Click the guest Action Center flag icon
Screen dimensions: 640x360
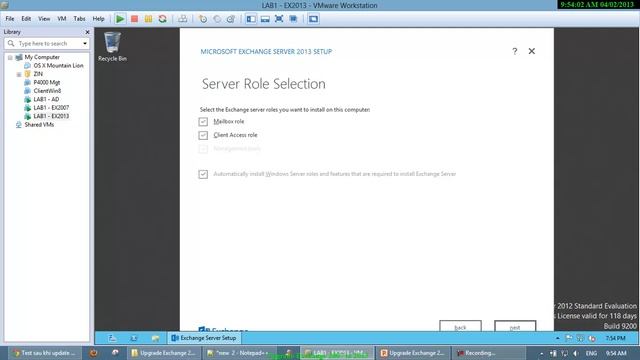coord(569,338)
